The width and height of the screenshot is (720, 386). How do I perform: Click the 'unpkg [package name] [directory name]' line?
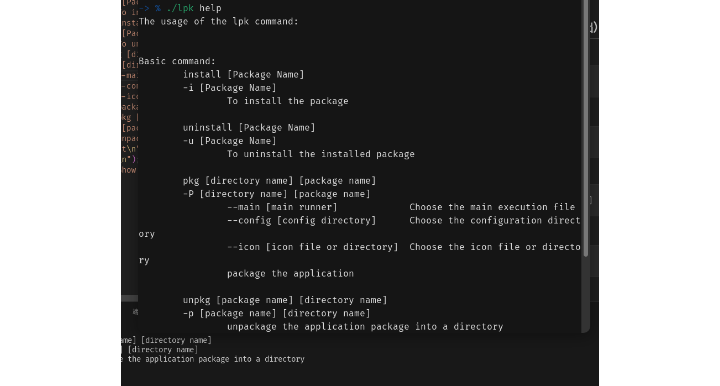[285, 300]
